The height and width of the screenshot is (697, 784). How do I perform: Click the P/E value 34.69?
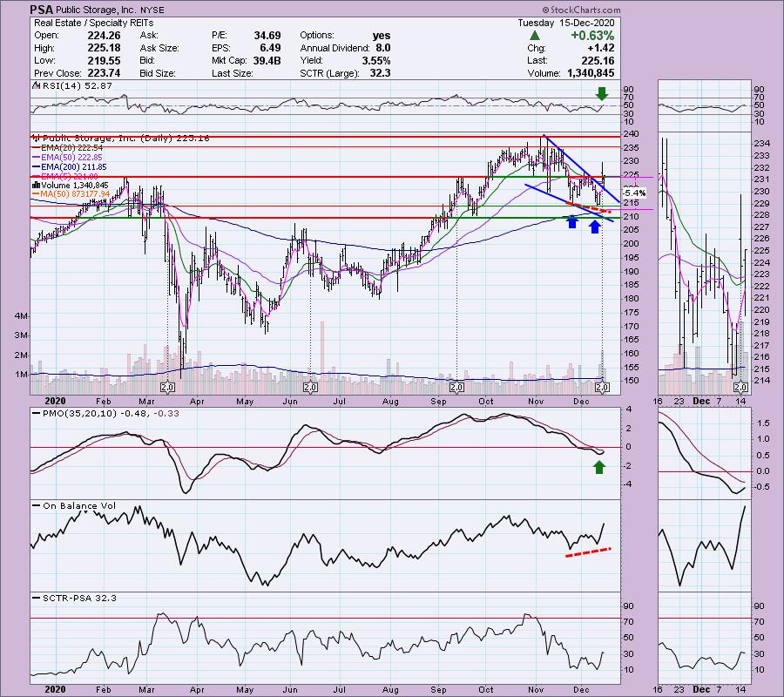coord(267,36)
